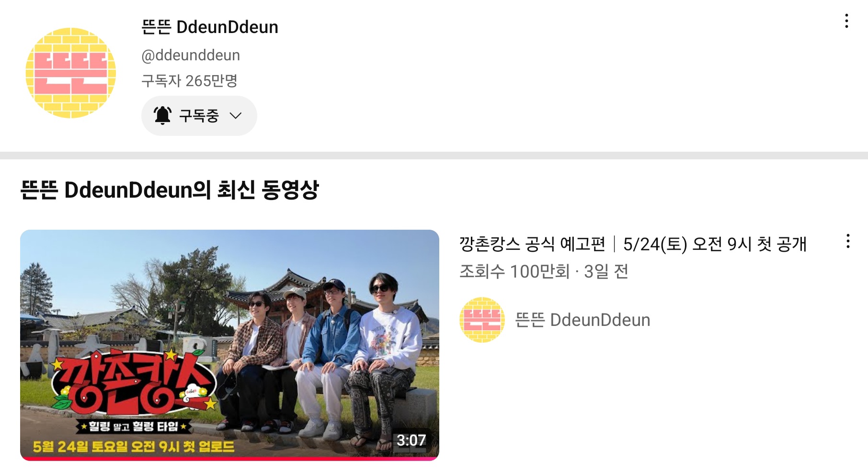Click the 구독자 265만명 subscriber count
The width and height of the screenshot is (868, 470).
pos(189,80)
